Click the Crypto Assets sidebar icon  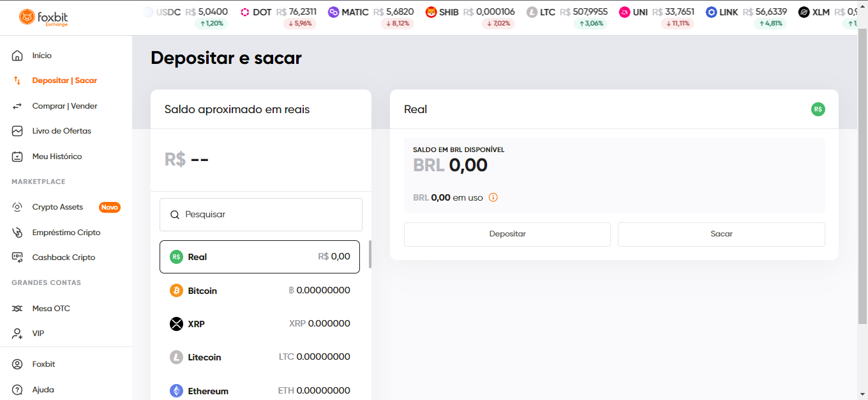[18, 207]
